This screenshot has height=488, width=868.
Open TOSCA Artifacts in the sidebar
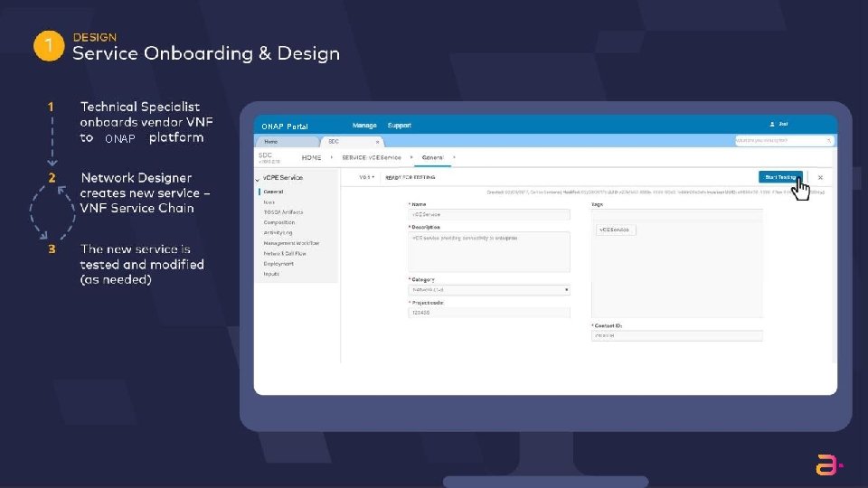[x=283, y=211]
